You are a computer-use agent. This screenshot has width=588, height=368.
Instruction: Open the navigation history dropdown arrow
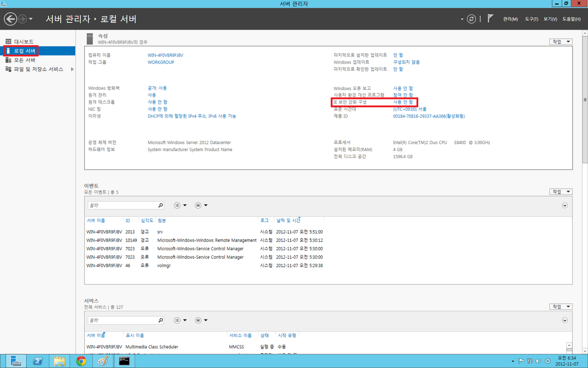click(31, 19)
